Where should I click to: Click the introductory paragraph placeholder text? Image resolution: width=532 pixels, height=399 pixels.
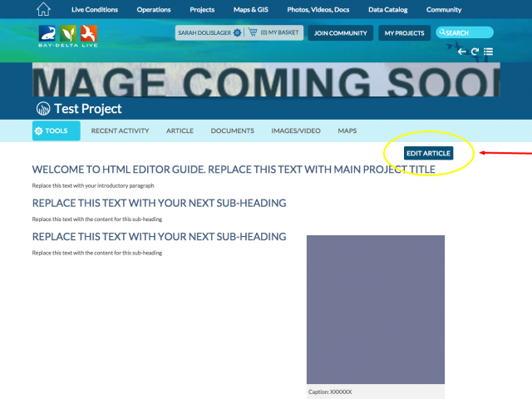coord(93,185)
